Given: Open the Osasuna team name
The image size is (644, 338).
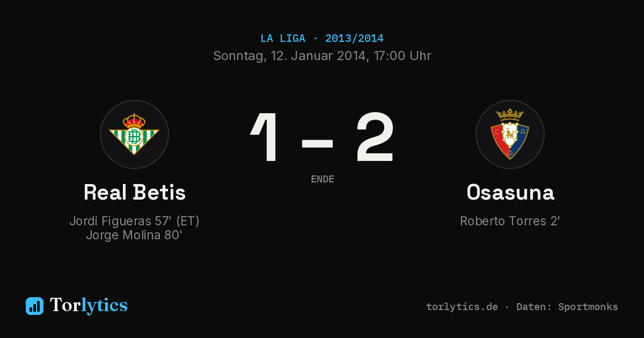Looking at the screenshot, I should (510, 192).
